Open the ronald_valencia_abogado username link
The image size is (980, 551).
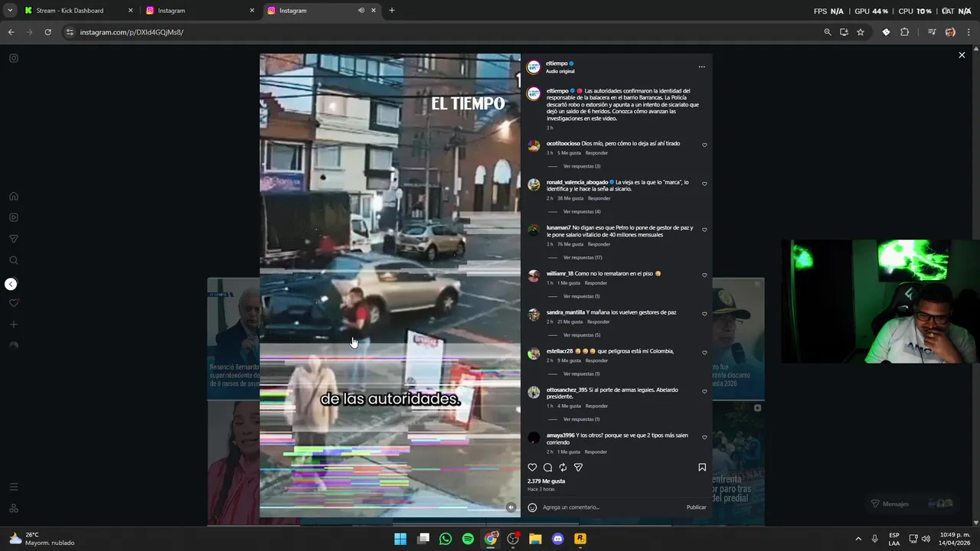point(577,182)
